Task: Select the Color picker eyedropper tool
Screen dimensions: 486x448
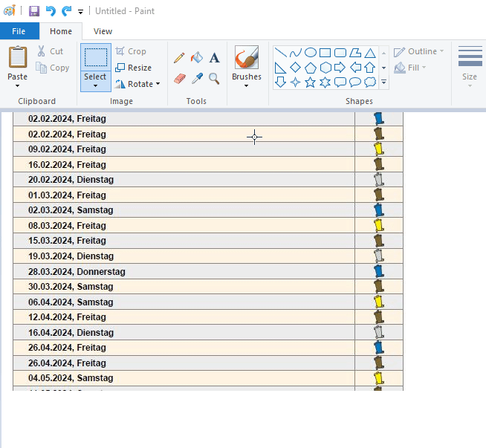Action: (197, 79)
